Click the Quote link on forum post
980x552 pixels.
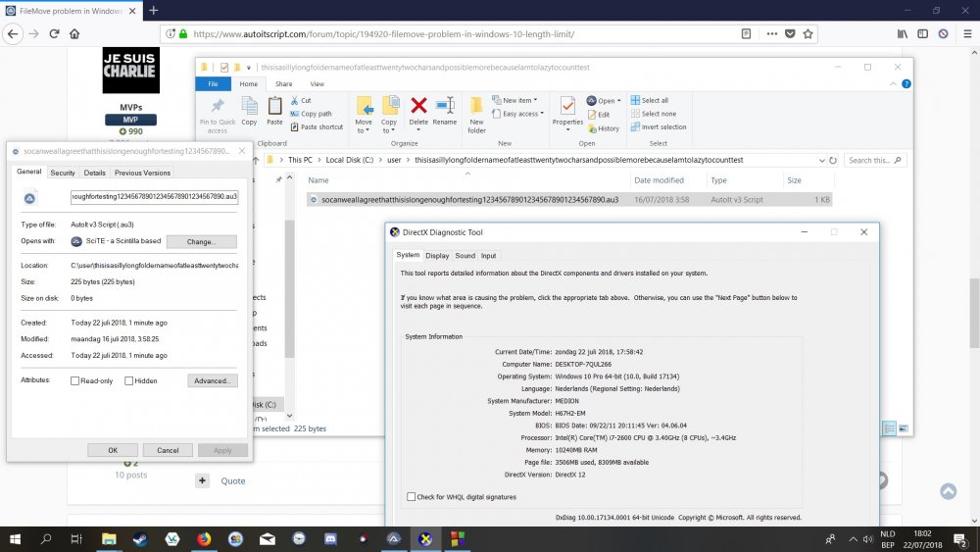[x=233, y=481]
